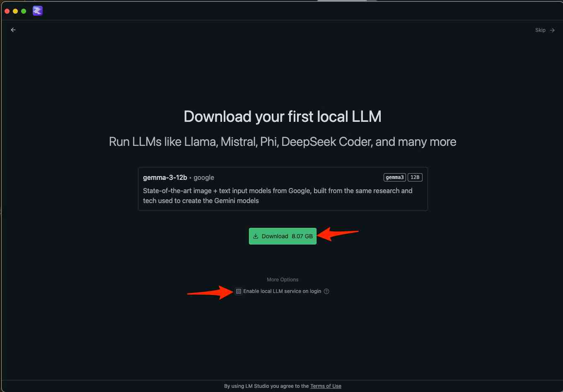Click the LM Studio logo in title bar
Screen dimensions: 563x392
[38, 11]
